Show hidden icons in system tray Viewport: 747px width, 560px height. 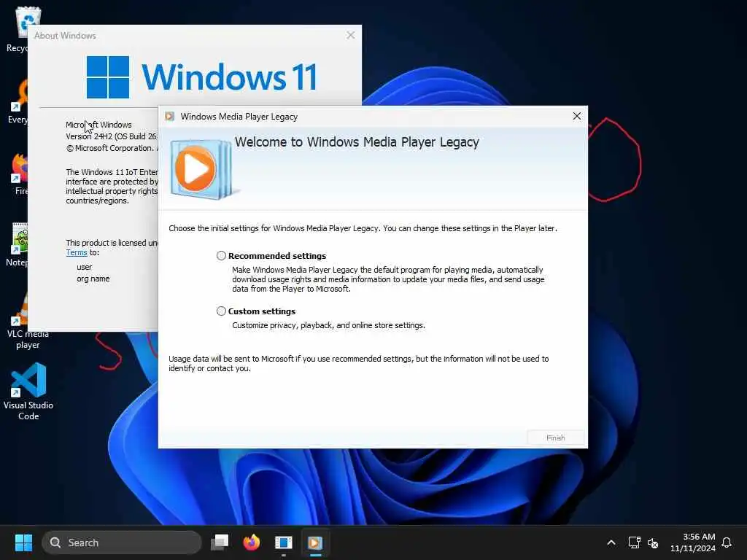(611, 542)
